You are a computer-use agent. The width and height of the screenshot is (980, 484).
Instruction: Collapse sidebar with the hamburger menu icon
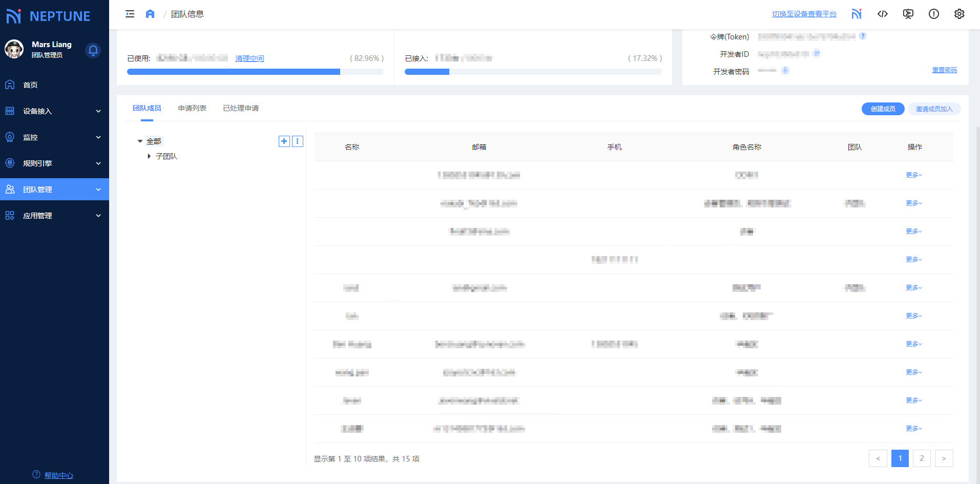click(x=130, y=14)
